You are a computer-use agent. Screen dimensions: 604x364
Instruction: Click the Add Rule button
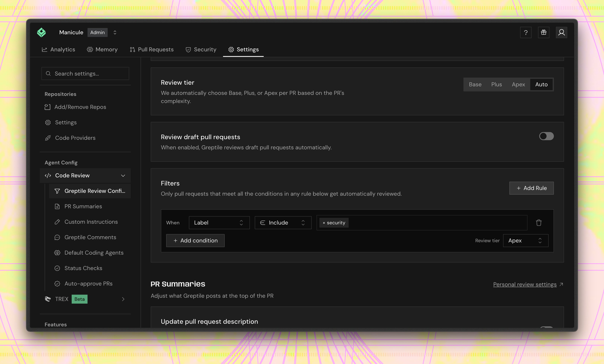click(x=531, y=188)
